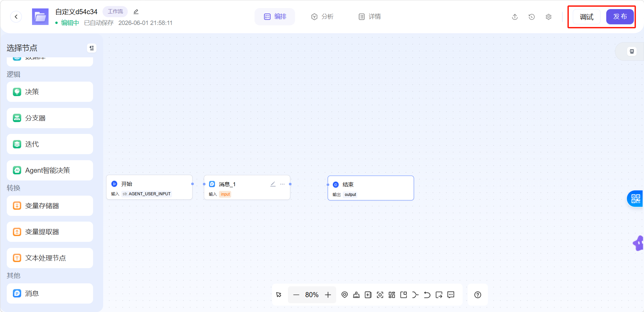The width and height of the screenshot is (644, 312).
Task: Click the upload/export icon in top bar
Action: [515, 17]
